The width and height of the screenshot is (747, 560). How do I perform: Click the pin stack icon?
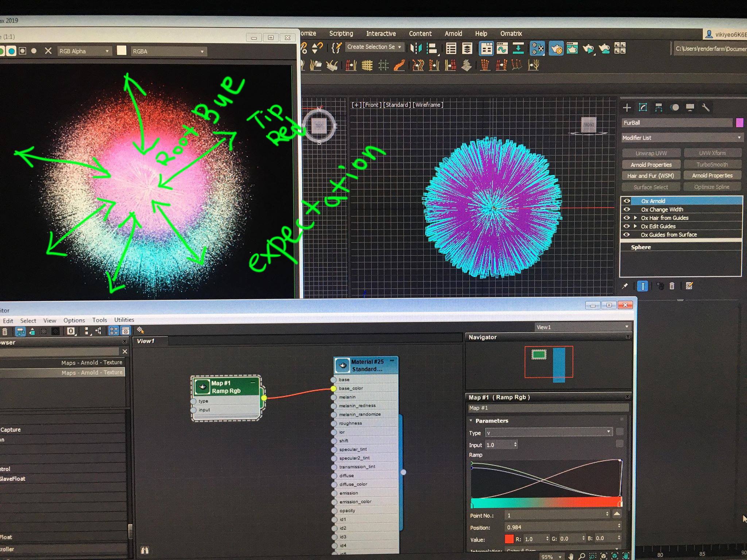point(625,286)
